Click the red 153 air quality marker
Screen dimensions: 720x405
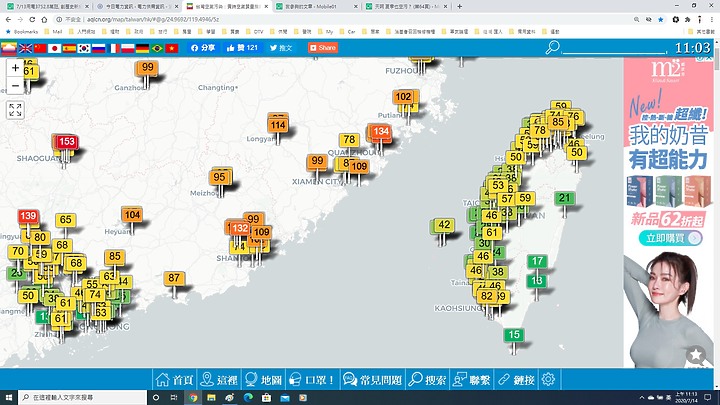tap(67, 142)
